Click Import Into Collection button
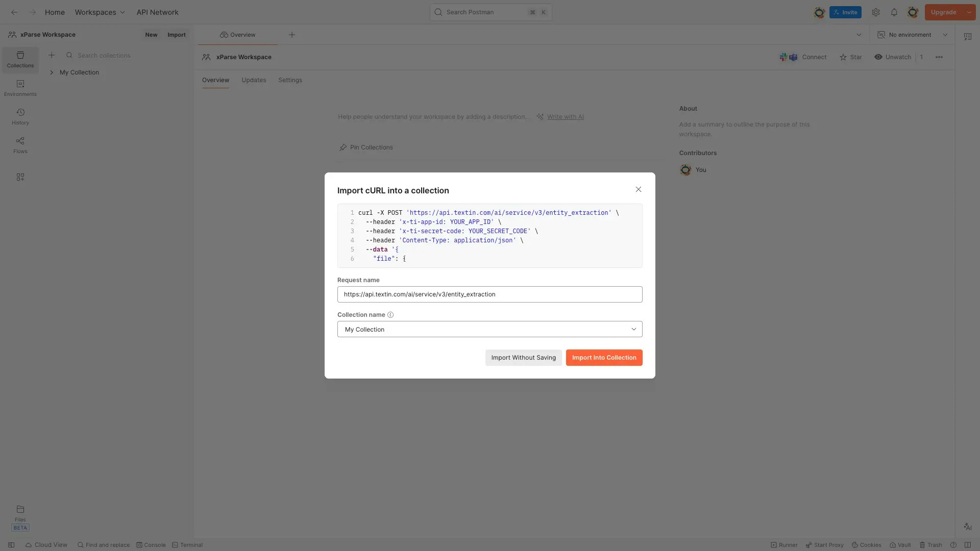Viewport: 980px width, 551px height. (x=604, y=358)
